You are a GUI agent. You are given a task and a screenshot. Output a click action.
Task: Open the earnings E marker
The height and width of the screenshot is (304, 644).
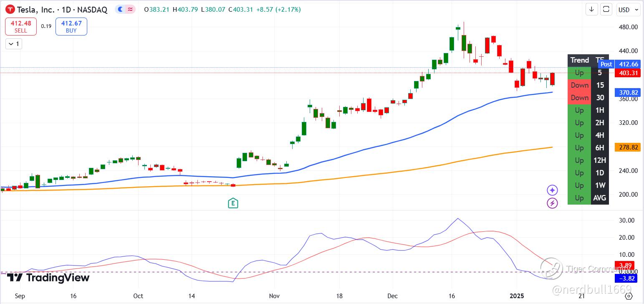(233, 204)
